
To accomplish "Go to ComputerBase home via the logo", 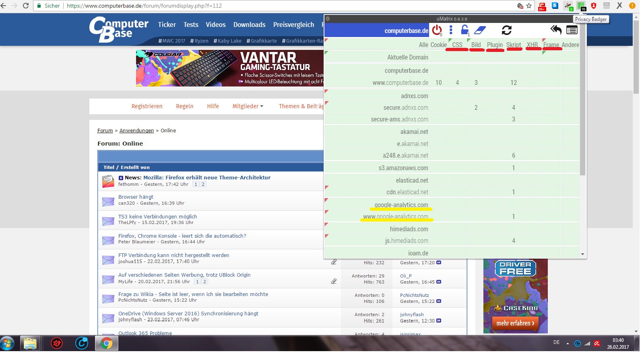I will [x=119, y=29].
